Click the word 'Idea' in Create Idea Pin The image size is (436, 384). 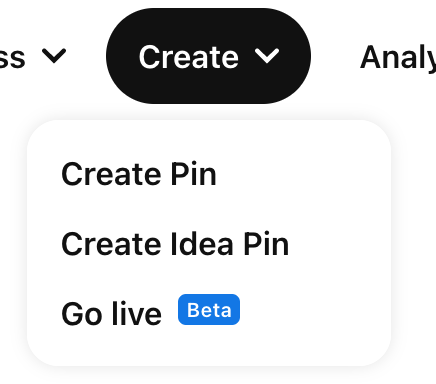click(x=202, y=244)
